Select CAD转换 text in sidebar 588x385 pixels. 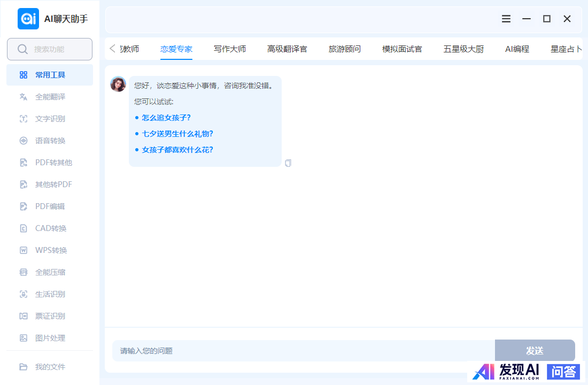point(51,228)
